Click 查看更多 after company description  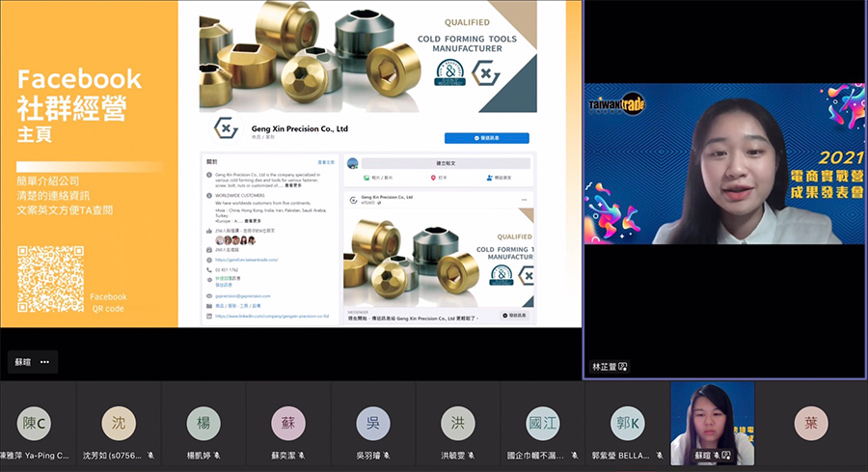click(293, 185)
